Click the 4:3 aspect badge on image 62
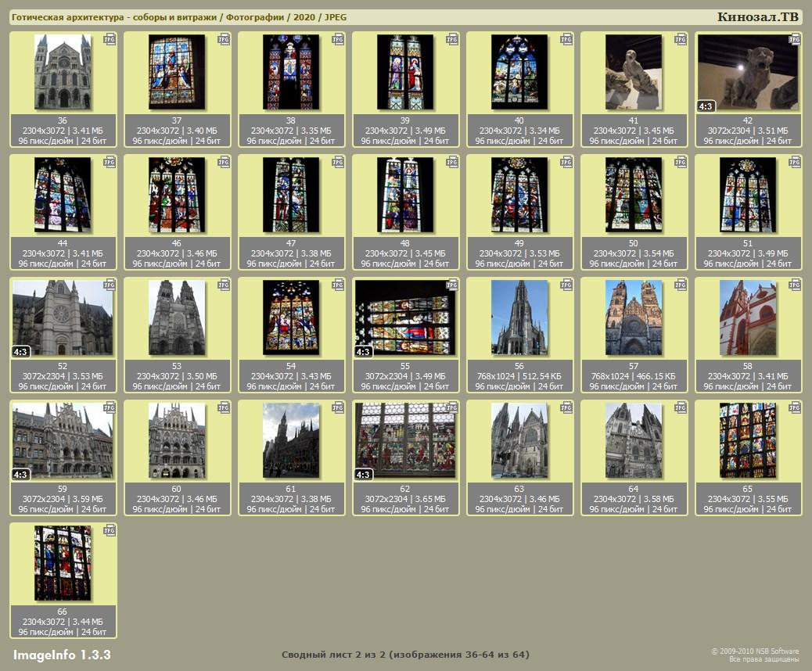The width and height of the screenshot is (812, 671). click(x=363, y=474)
